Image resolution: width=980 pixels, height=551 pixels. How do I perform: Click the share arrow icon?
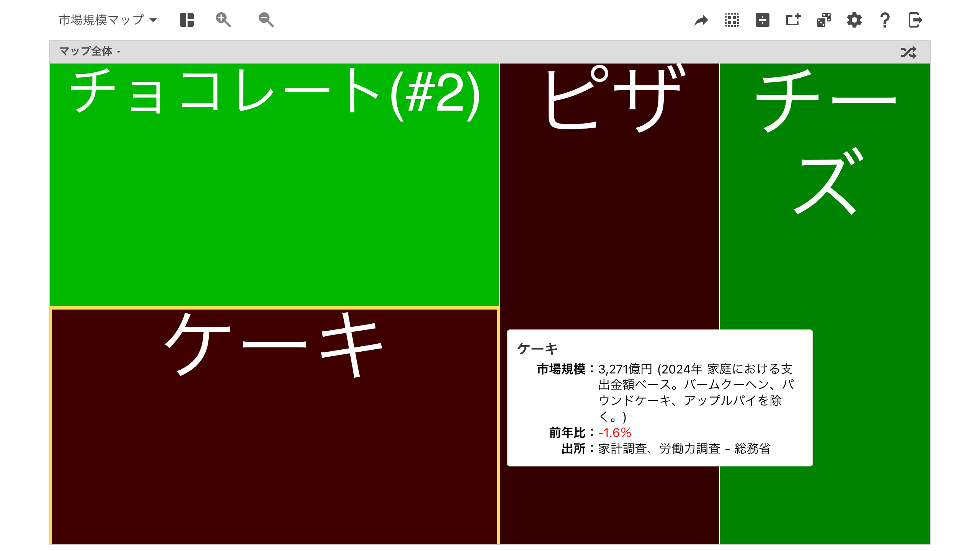pos(701,20)
